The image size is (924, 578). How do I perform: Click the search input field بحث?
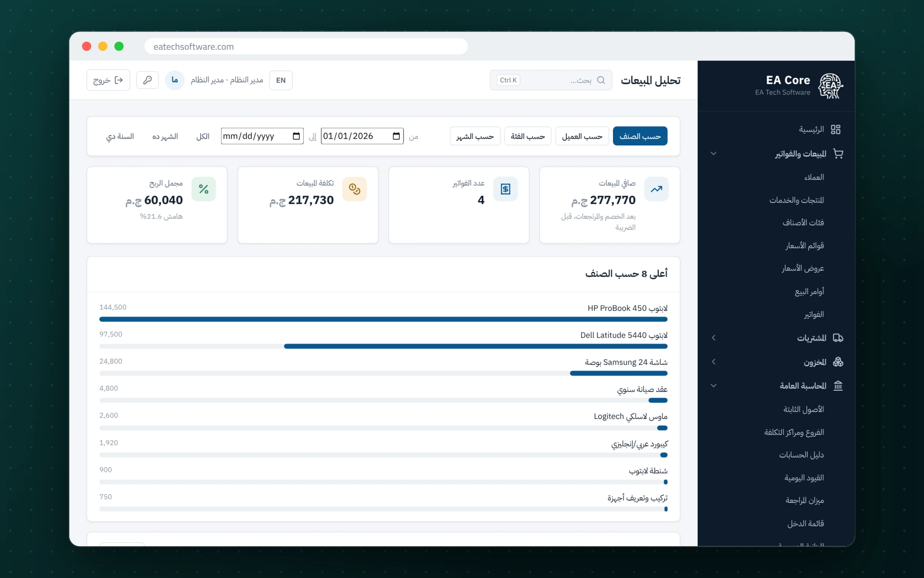[x=551, y=80]
